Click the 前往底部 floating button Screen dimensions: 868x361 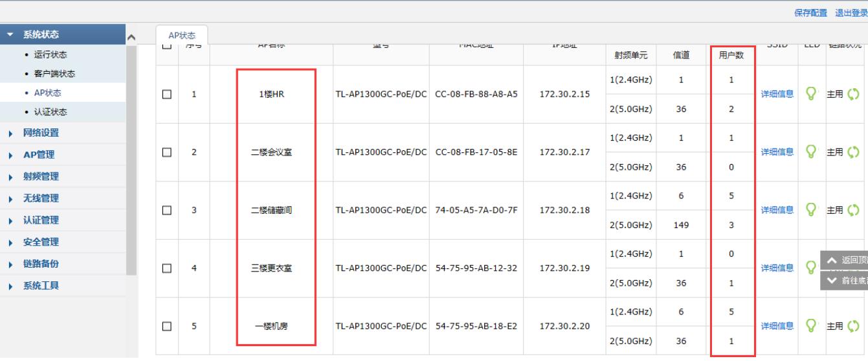(844, 280)
